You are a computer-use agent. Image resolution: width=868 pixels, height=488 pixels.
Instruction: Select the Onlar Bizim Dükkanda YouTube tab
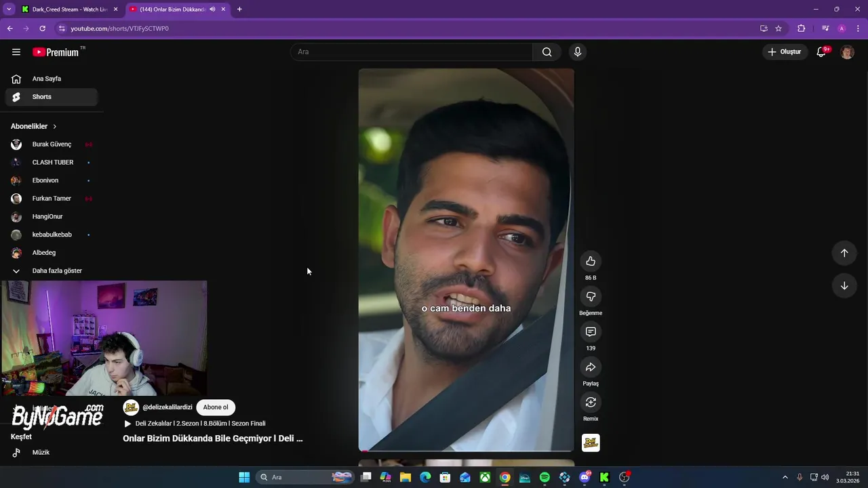(x=172, y=9)
